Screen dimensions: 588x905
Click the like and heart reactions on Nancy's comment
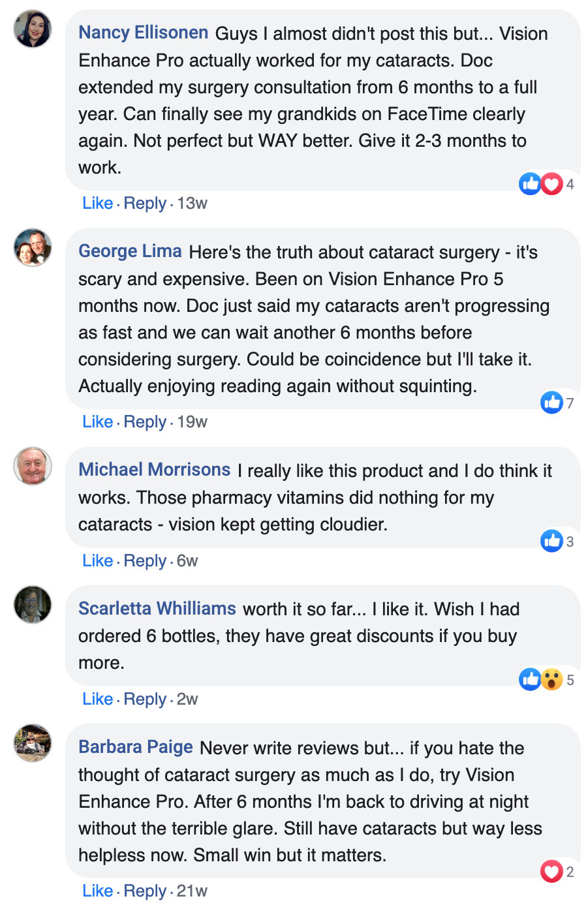point(541,184)
